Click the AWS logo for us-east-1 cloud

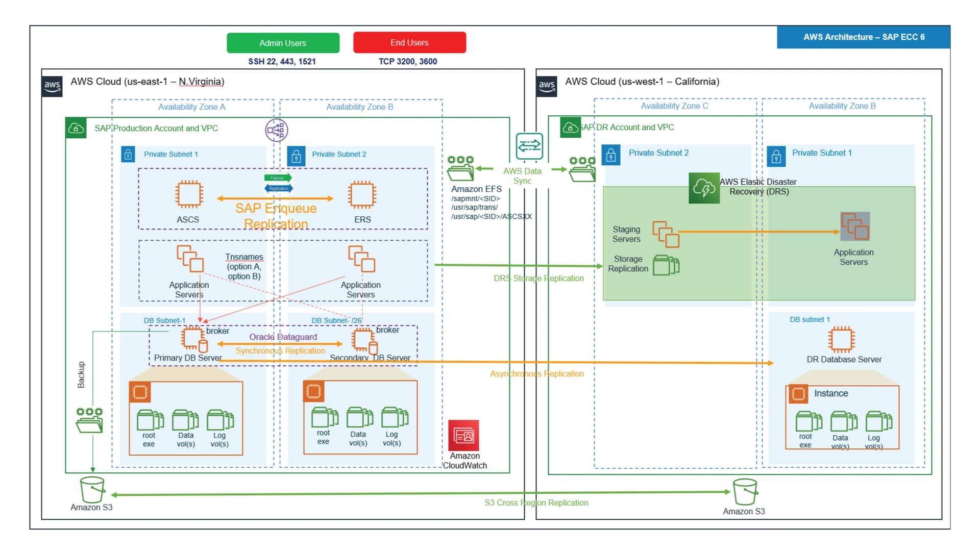coord(52,86)
